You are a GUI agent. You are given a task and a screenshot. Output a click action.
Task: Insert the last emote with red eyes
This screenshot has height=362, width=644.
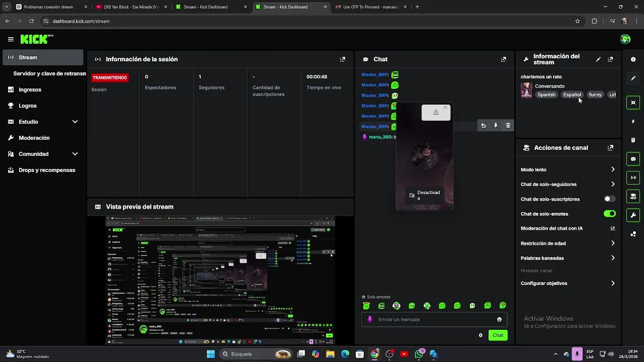pyautogui.click(x=502, y=306)
